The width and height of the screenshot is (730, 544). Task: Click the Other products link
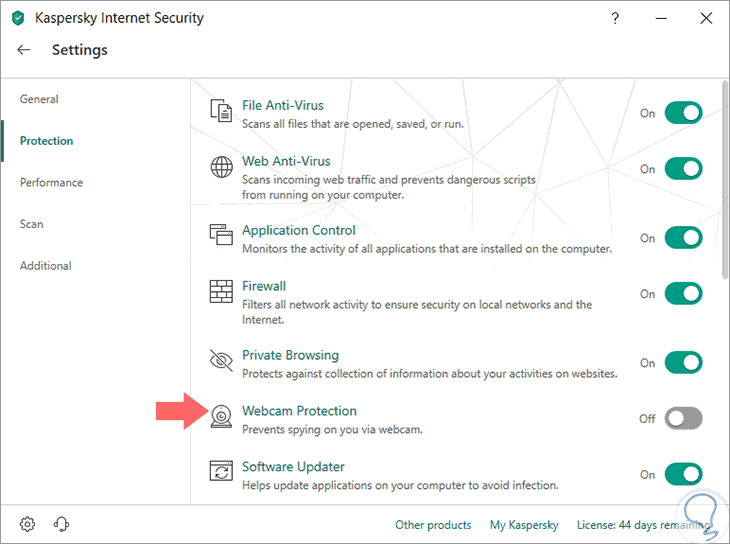(433, 525)
